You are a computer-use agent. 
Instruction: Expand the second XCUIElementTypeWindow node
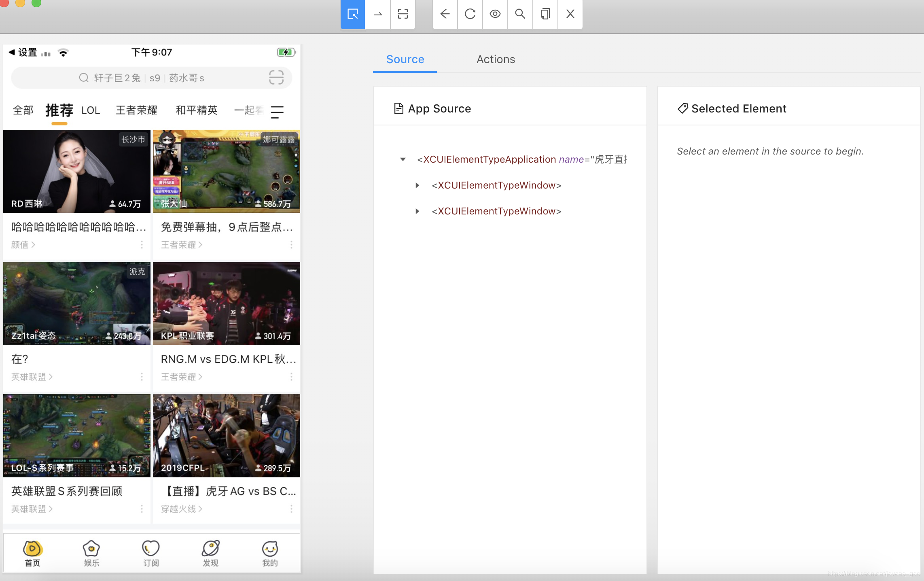(x=417, y=211)
